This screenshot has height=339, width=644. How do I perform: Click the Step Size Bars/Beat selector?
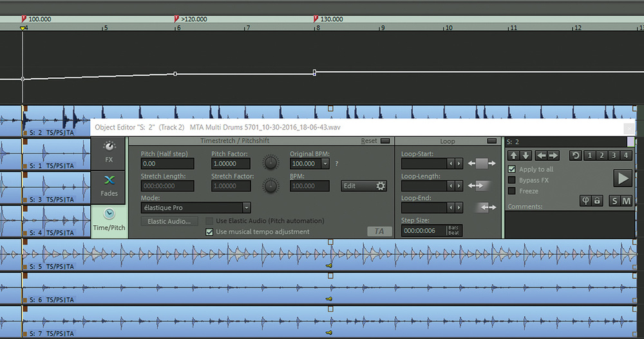(454, 230)
